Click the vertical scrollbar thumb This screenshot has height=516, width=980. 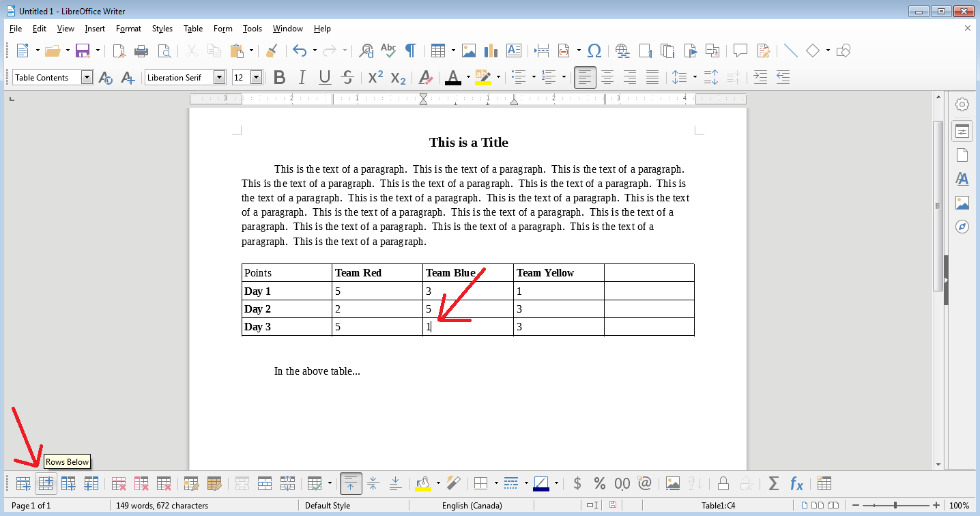point(938,205)
